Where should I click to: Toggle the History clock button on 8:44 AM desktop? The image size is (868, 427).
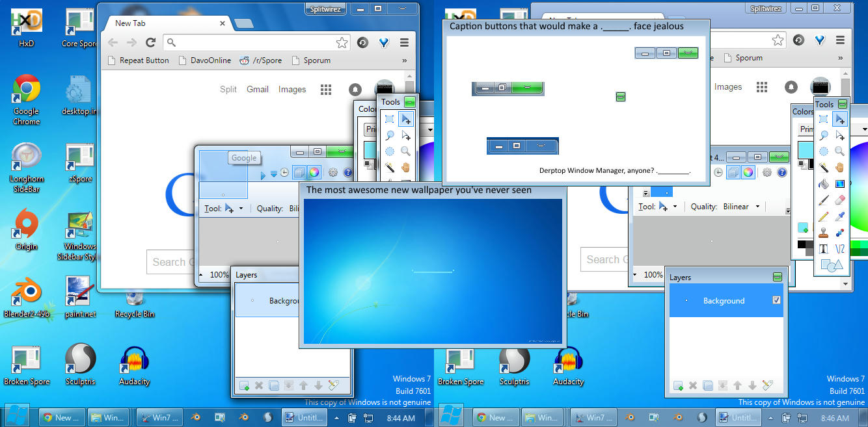coord(284,173)
